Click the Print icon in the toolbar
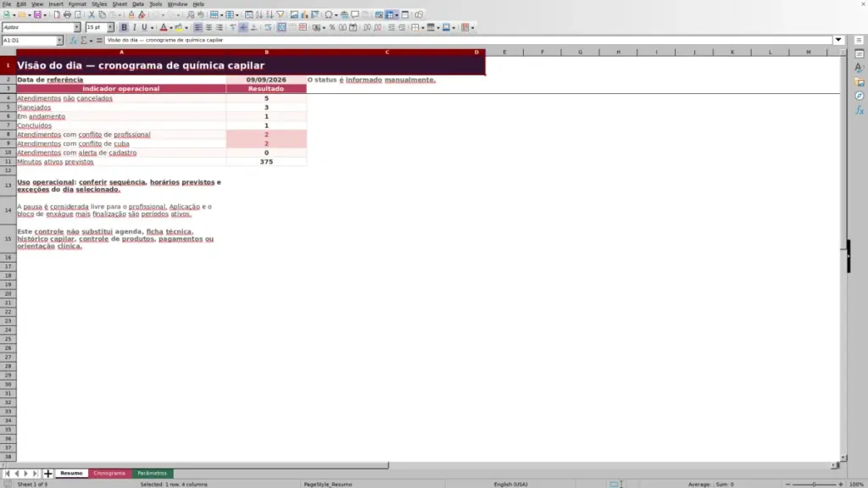The width and height of the screenshot is (868, 488). (67, 15)
